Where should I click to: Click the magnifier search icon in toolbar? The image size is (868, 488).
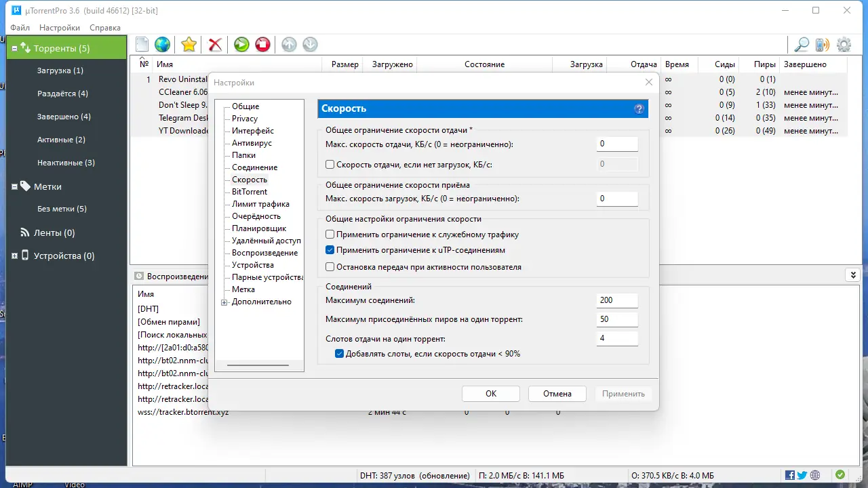pyautogui.click(x=802, y=45)
